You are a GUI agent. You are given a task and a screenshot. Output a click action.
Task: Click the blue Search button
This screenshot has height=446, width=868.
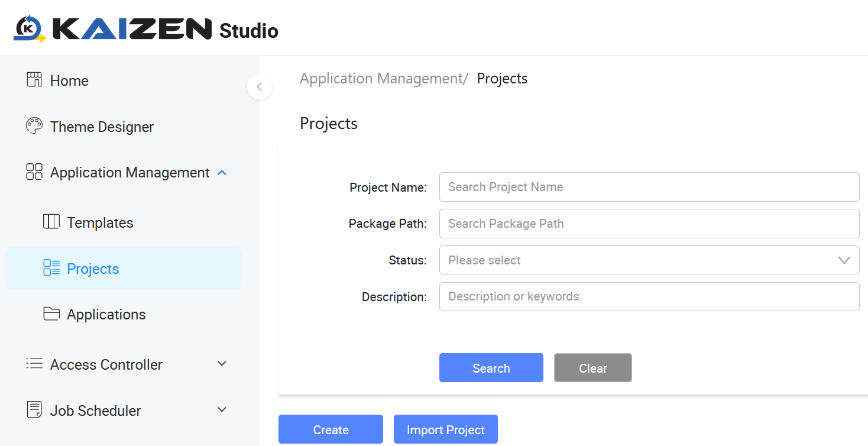click(491, 368)
